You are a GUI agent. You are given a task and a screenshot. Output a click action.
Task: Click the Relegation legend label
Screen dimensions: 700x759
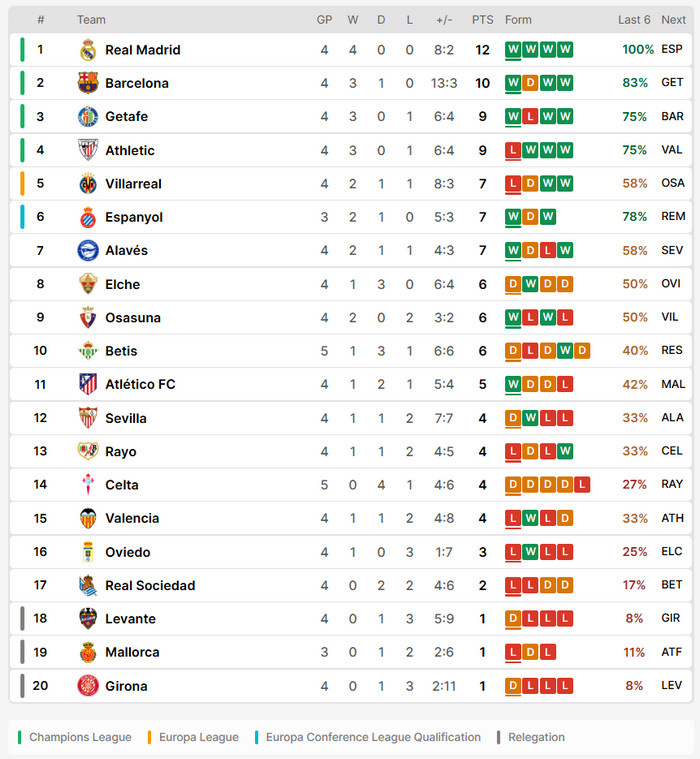point(536,738)
